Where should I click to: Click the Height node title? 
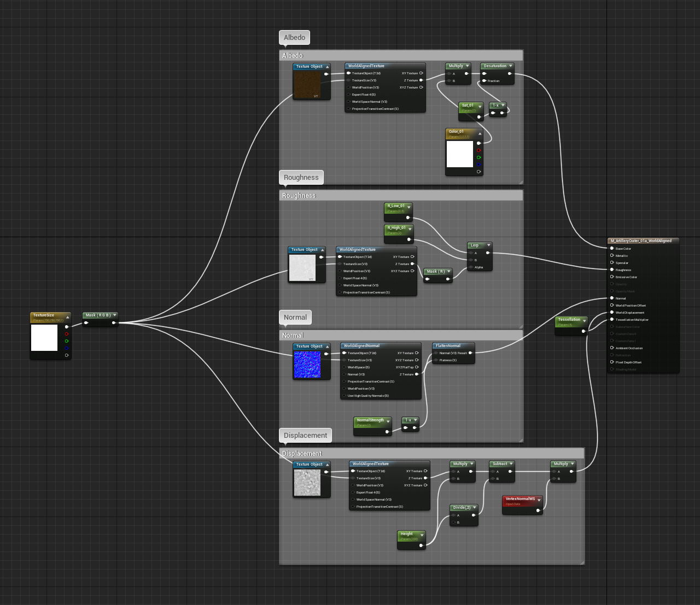[x=406, y=533]
